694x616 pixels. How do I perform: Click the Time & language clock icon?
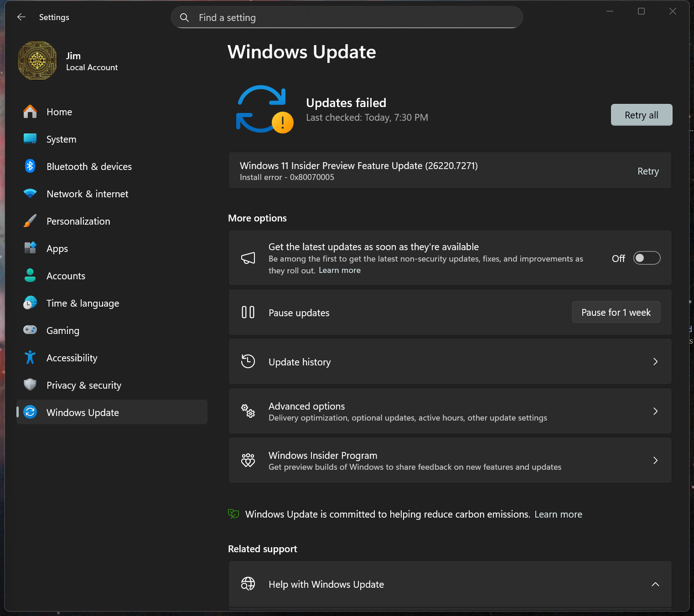pyautogui.click(x=30, y=303)
